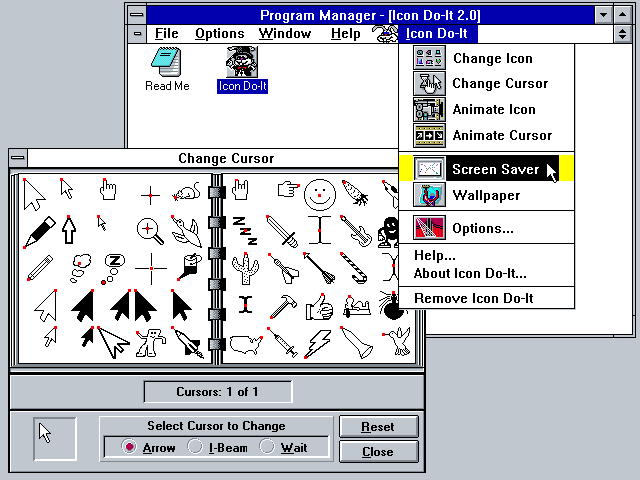Open the Help menu in Program Manager
This screenshot has height=480, width=640.
pos(345,34)
